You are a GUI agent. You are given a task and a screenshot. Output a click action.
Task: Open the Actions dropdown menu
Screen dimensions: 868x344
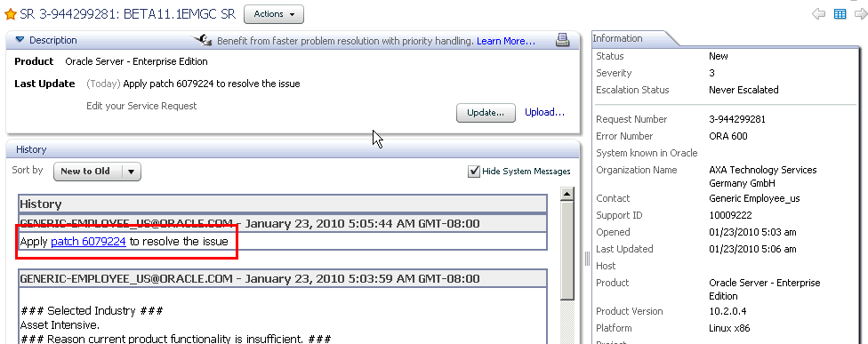pyautogui.click(x=274, y=14)
